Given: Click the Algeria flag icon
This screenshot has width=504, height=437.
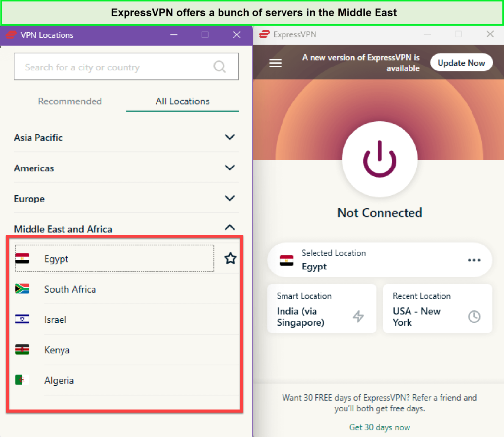Looking at the screenshot, I should coord(22,380).
